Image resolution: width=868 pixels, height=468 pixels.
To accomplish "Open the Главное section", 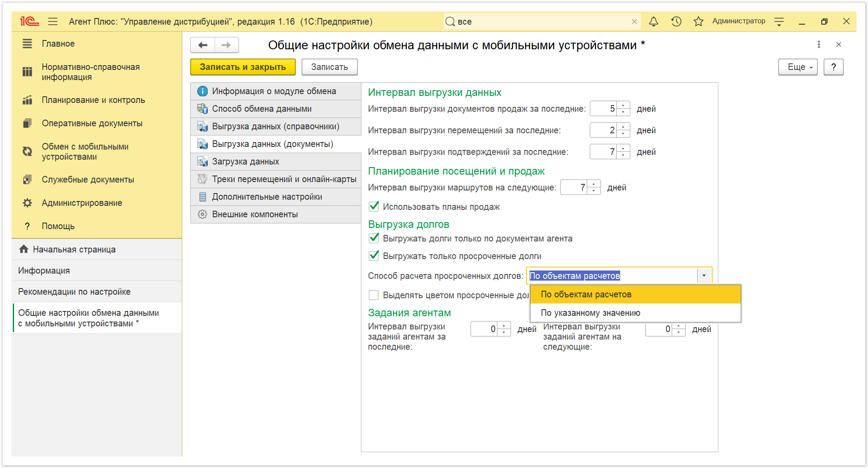I will point(96,44).
